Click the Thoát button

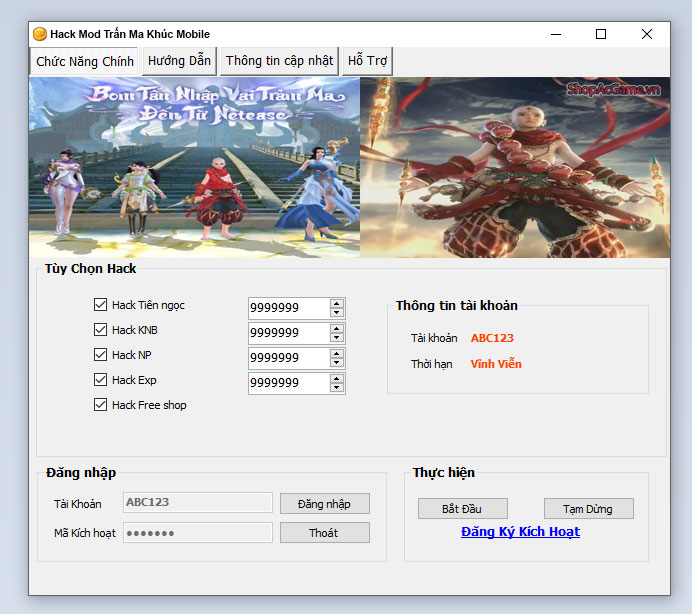point(324,533)
